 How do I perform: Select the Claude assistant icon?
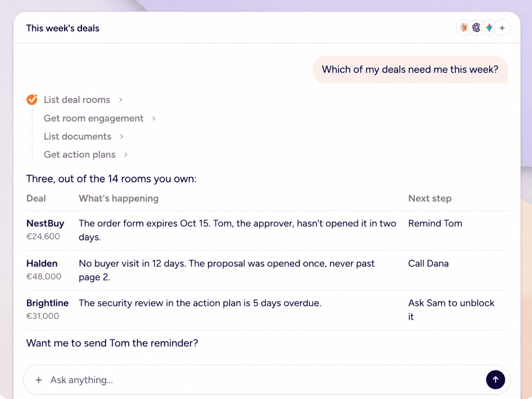pos(464,28)
